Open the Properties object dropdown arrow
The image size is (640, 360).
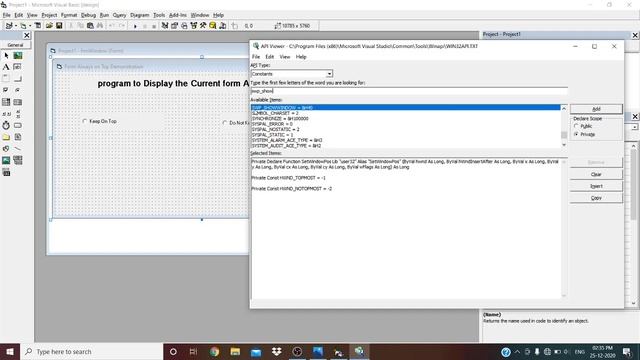coord(634,127)
